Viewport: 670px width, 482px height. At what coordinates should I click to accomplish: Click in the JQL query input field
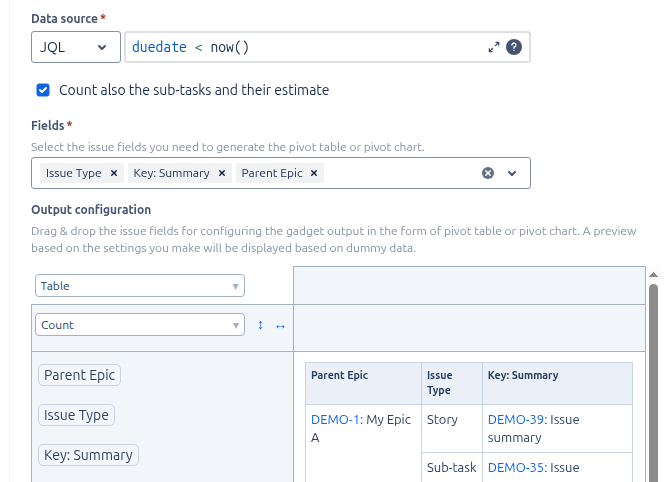300,47
